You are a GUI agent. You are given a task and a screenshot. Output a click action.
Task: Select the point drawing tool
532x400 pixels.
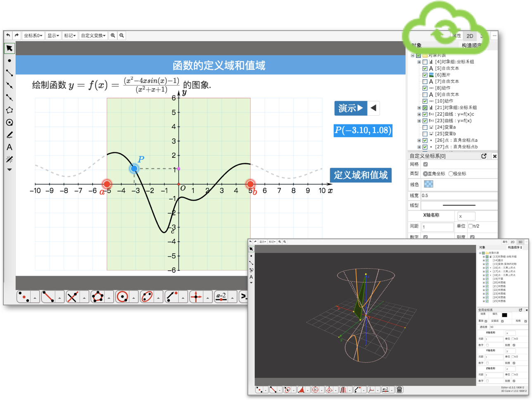(x=9, y=60)
